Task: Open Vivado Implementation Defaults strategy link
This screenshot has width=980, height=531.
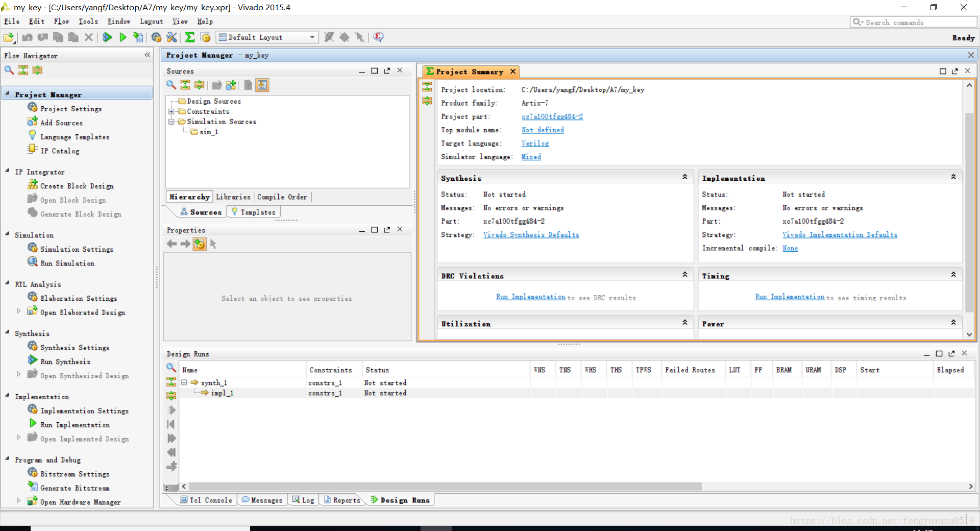Action: (x=840, y=235)
